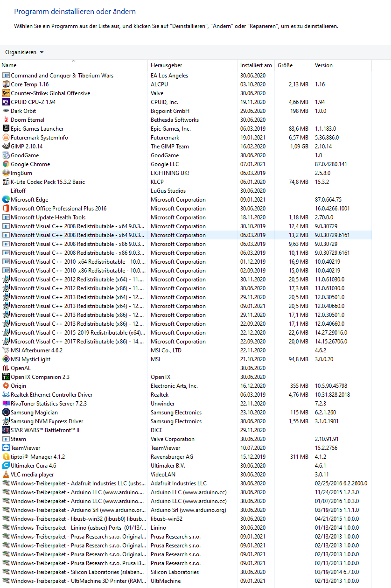The image size is (391, 588).
Task: Sort by the Installiert am column header
Action: coord(256,65)
